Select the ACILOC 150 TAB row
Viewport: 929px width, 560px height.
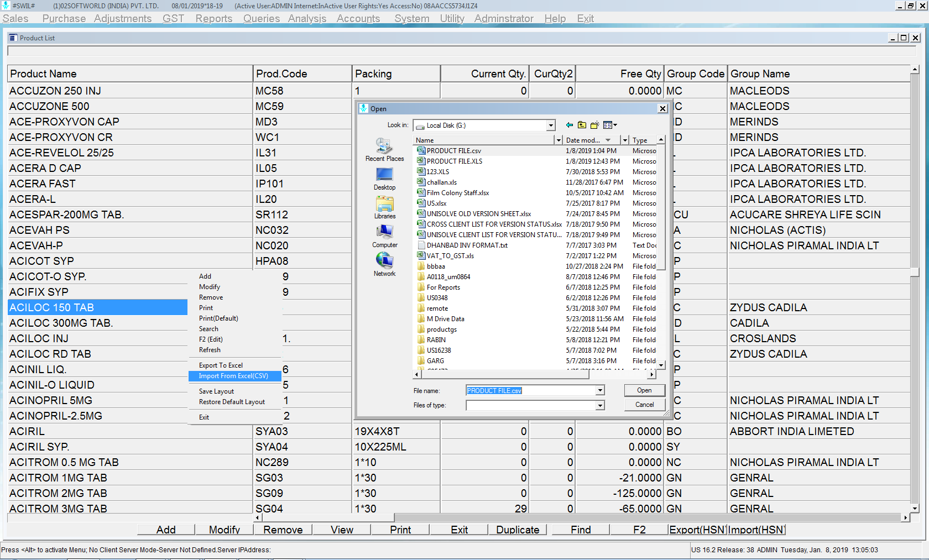coord(97,307)
